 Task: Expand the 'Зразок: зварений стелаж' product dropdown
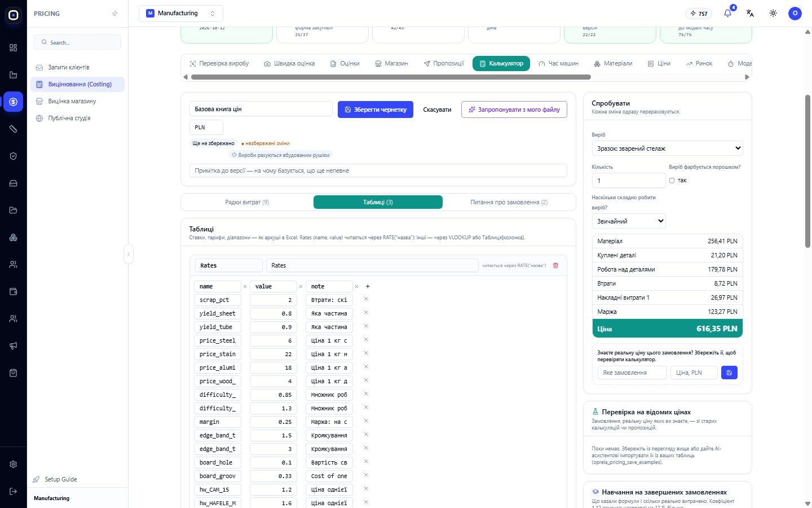(x=667, y=148)
